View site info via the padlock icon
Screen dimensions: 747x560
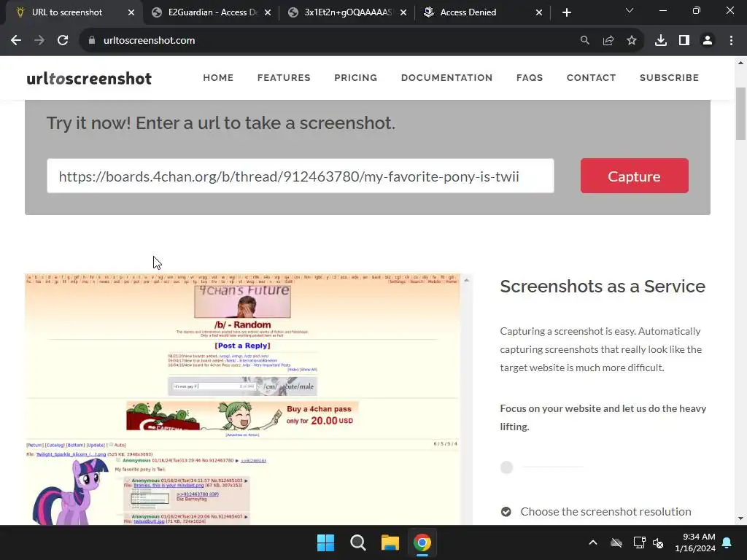coord(92,41)
